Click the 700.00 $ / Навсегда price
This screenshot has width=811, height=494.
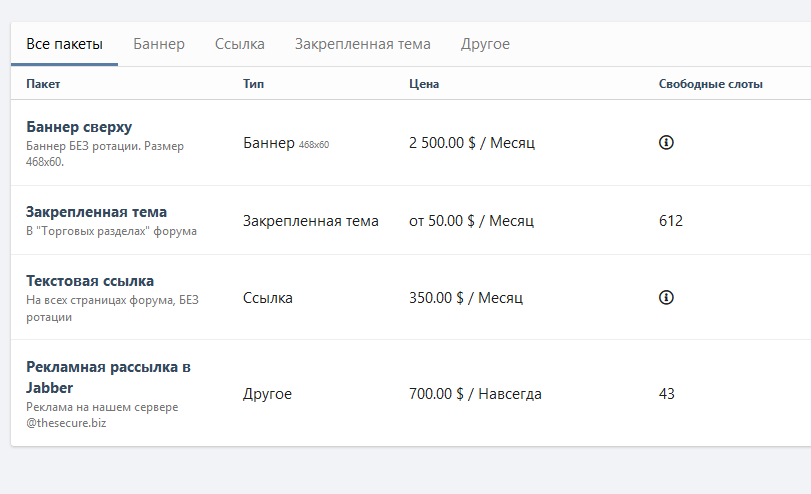[x=475, y=394]
